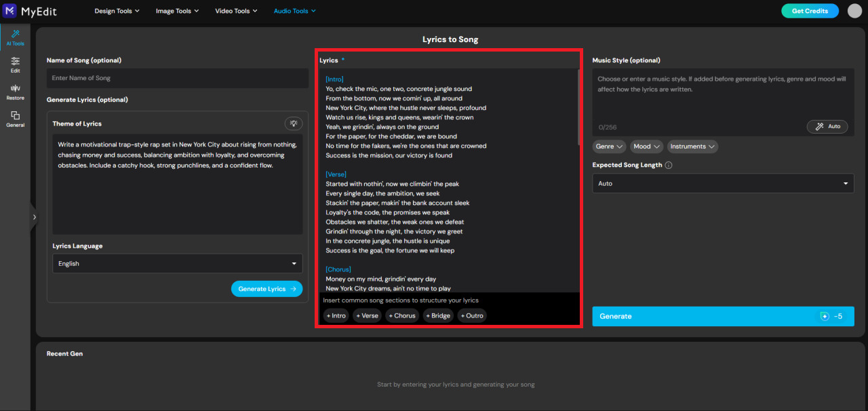Insert a Bridge section into the lyrics
Image resolution: width=868 pixels, height=411 pixels.
(438, 315)
